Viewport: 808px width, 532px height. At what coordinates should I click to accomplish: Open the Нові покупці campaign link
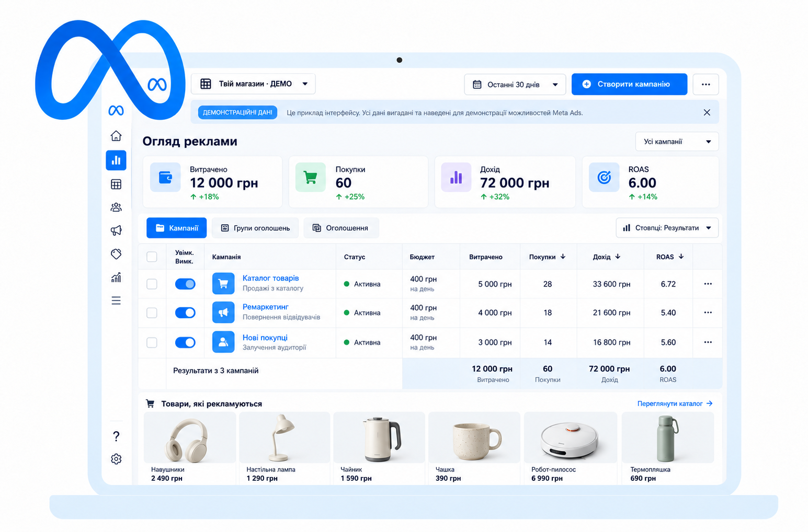click(x=265, y=338)
